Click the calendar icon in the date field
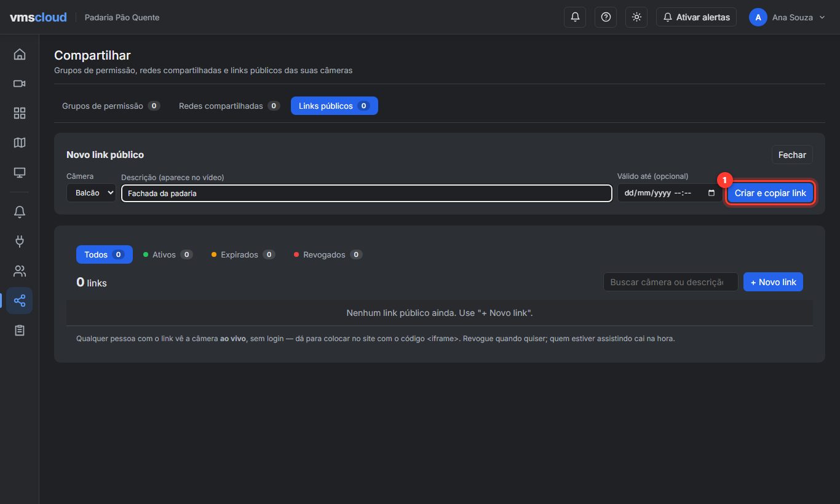Screen dimensions: 840x504 click(x=711, y=193)
